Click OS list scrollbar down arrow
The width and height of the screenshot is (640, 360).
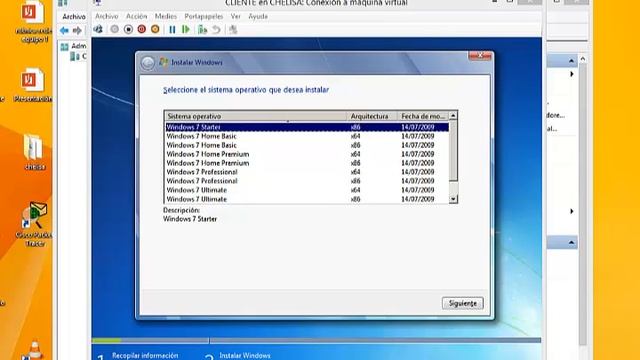(453, 199)
